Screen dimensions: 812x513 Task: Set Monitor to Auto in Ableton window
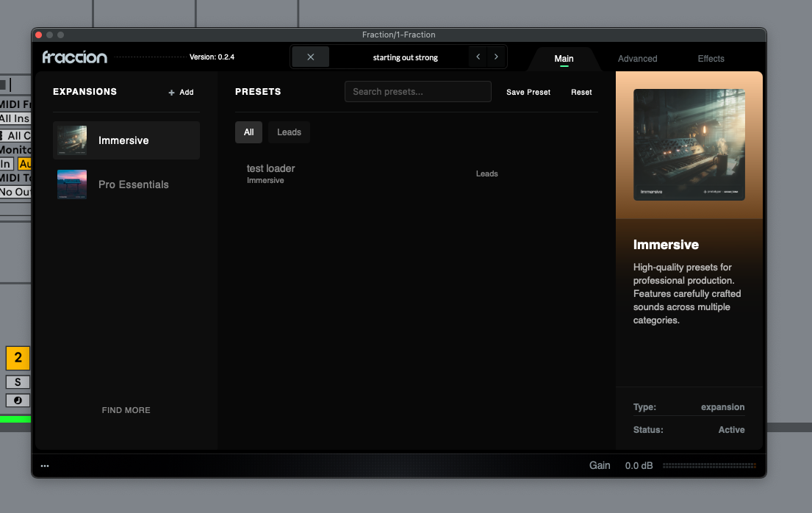pyautogui.click(x=24, y=164)
